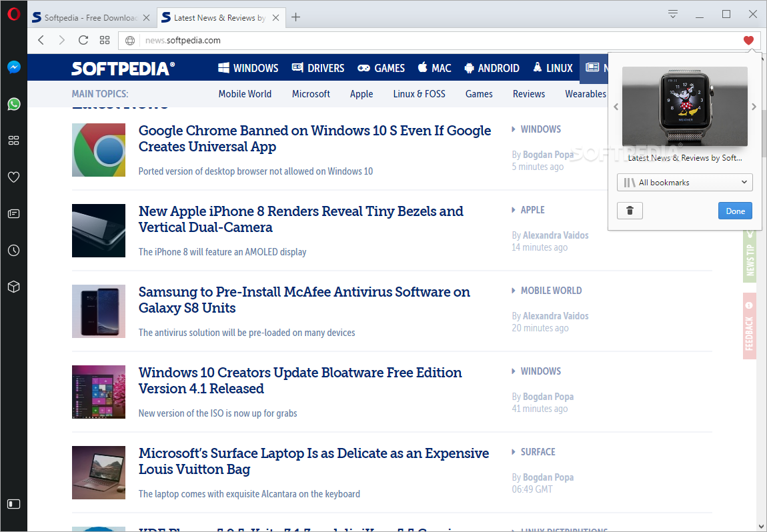Click the site info globe icon
This screenshot has height=532, width=767.
tap(129, 41)
